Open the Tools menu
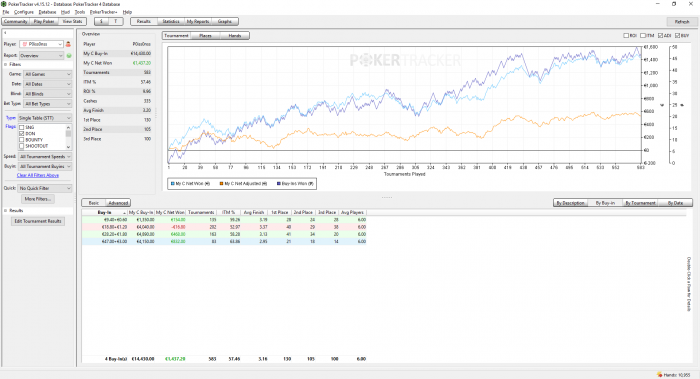This screenshot has height=379, width=700. point(79,12)
